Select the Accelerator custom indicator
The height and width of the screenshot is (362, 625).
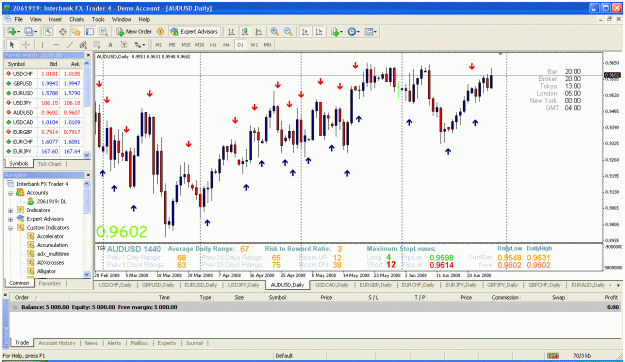[x=50, y=236]
